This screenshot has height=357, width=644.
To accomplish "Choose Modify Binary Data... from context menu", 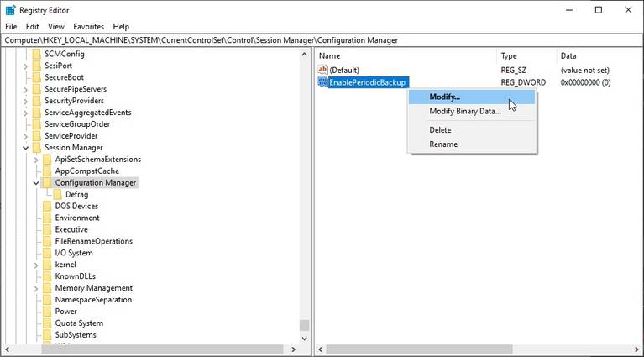I will tap(473, 112).
